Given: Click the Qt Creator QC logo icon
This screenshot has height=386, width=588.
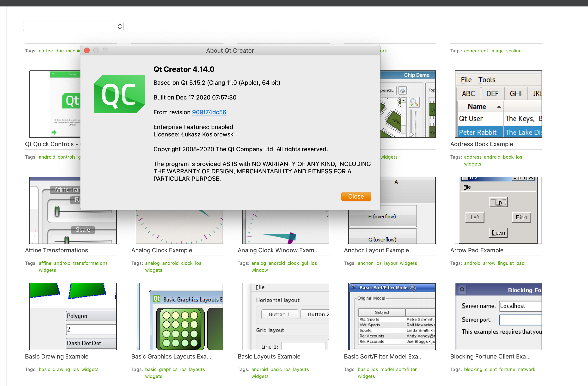Looking at the screenshot, I should point(119,94).
